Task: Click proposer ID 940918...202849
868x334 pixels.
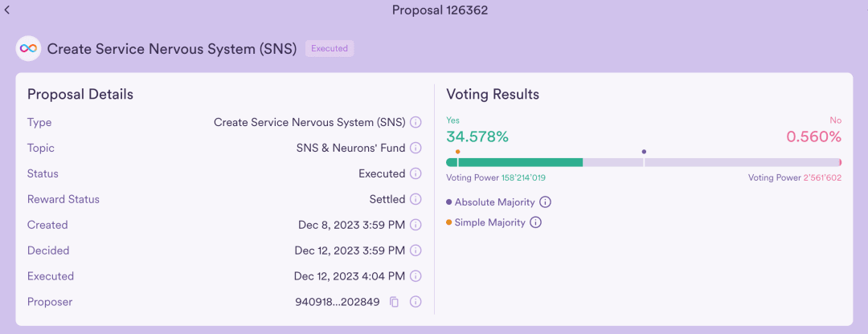Action: [338, 302]
